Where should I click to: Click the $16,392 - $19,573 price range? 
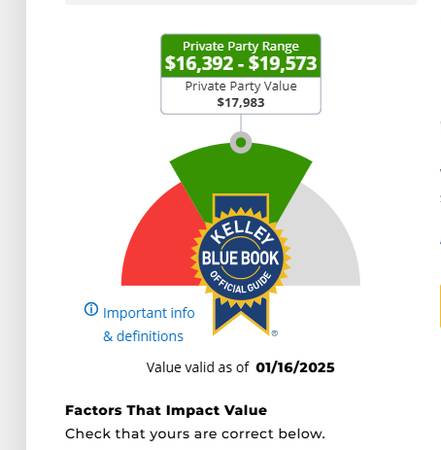[241, 63]
